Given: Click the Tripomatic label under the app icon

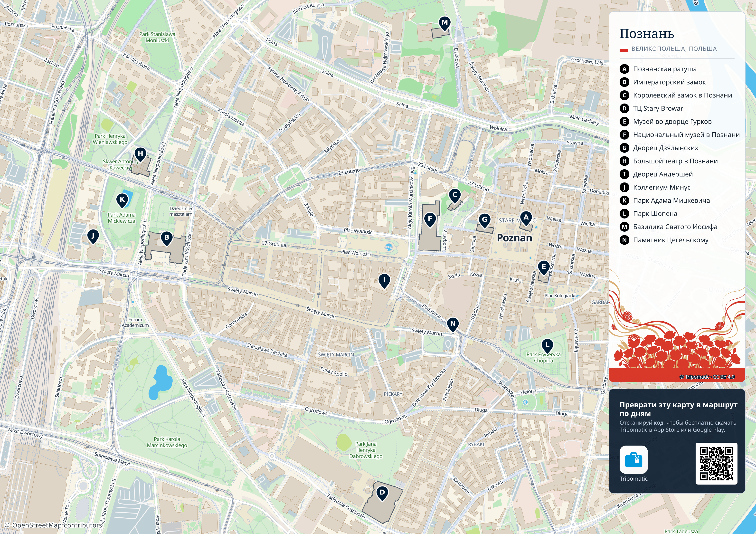Looking at the screenshot, I should pos(633,479).
